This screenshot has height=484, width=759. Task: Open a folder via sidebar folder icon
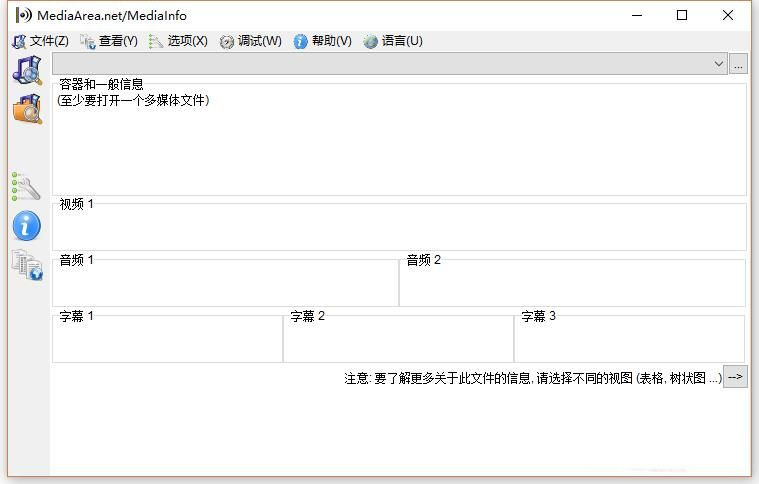pyautogui.click(x=28, y=109)
